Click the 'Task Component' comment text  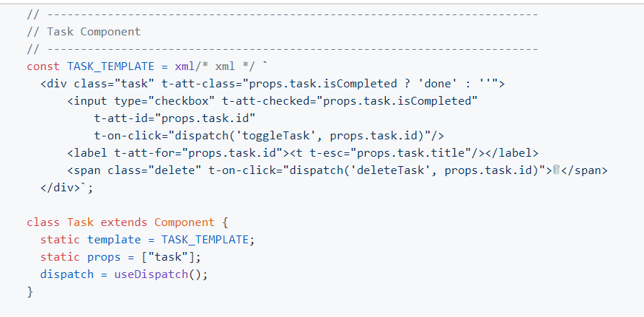tap(94, 32)
